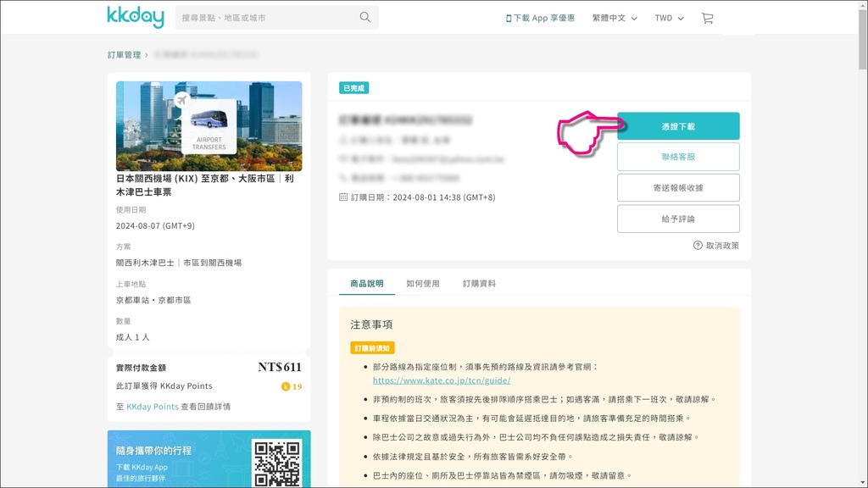Screen dimensions: 868x488
Task: Click the 隨身攜帶你的行程 banner title
Action: click(x=154, y=451)
